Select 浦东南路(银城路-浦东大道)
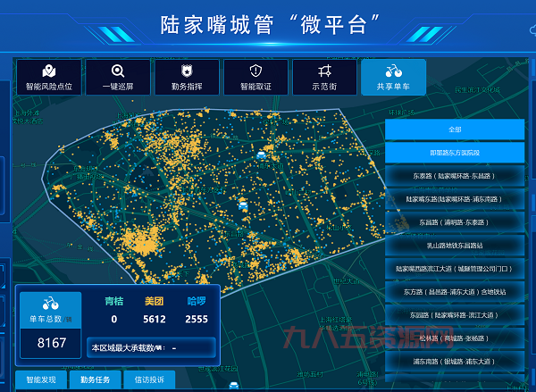Viewport: 536px width, 392px height. point(455,362)
